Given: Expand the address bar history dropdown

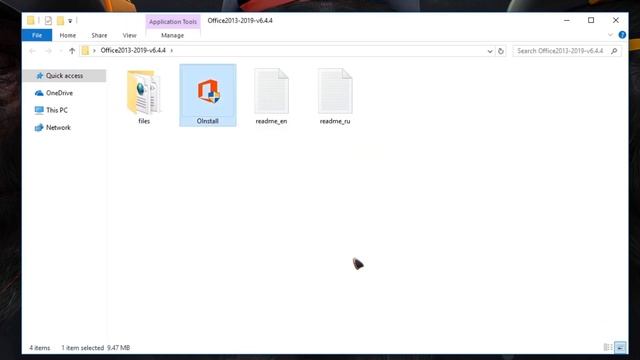Looking at the screenshot, I should pos(490,51).
